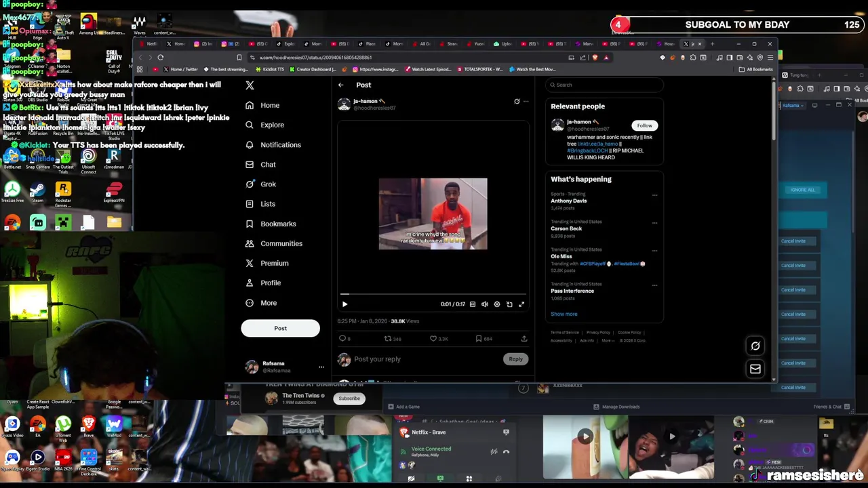Follow ja-hamon in Relevant people
The height and width of the screenshot is (488, 868).
[x=644, y=125]
